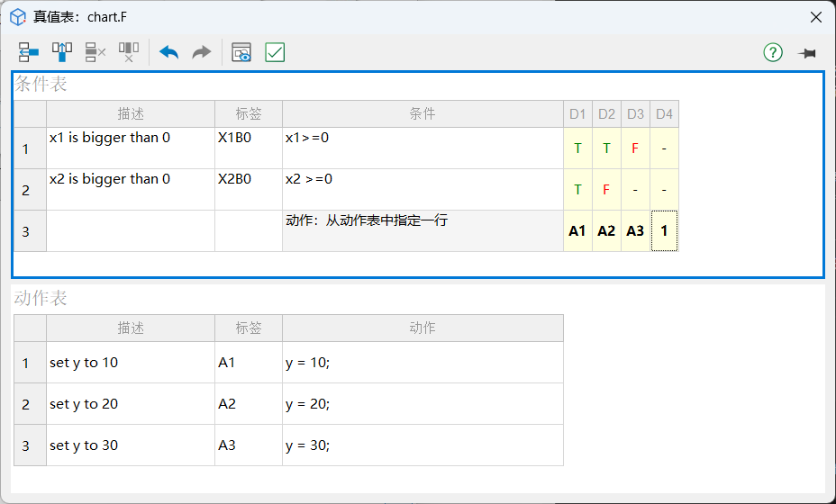Viewport: 836px width, 504px height.
Task: Select the A1 action cell under D1
Action: (x=577, y=231)
